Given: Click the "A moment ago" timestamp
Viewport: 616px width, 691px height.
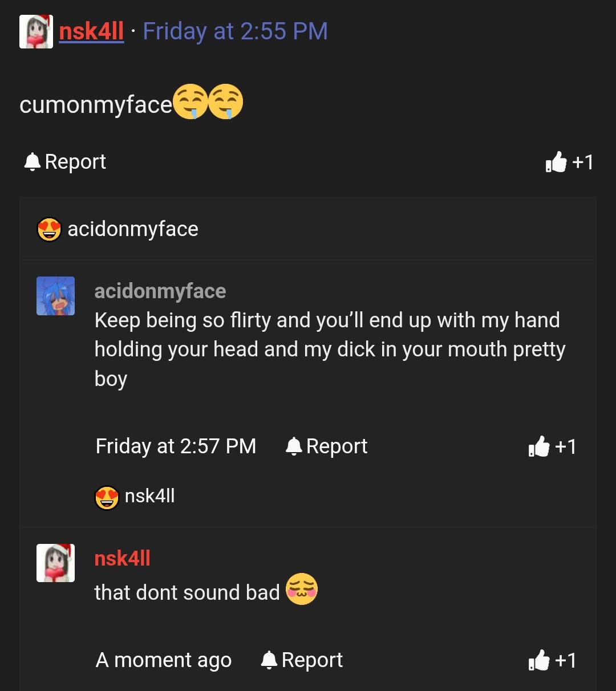Looking at the screenshot, I should (163, 660).
